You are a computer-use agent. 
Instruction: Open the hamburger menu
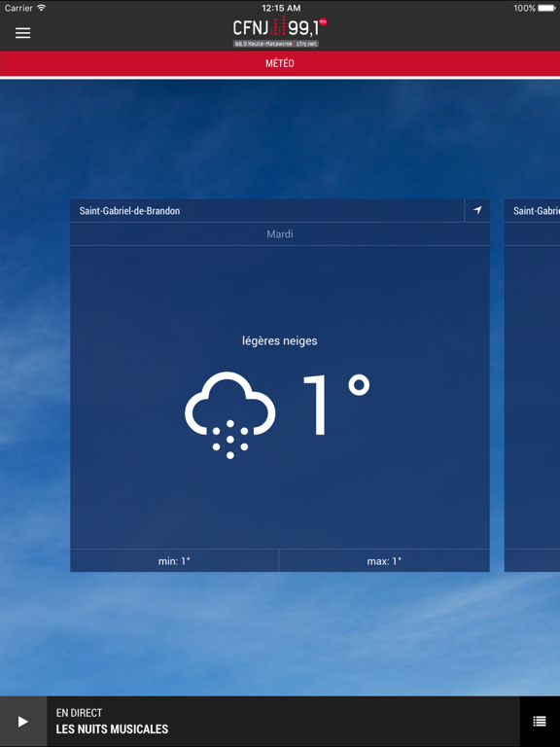point(23,33)
